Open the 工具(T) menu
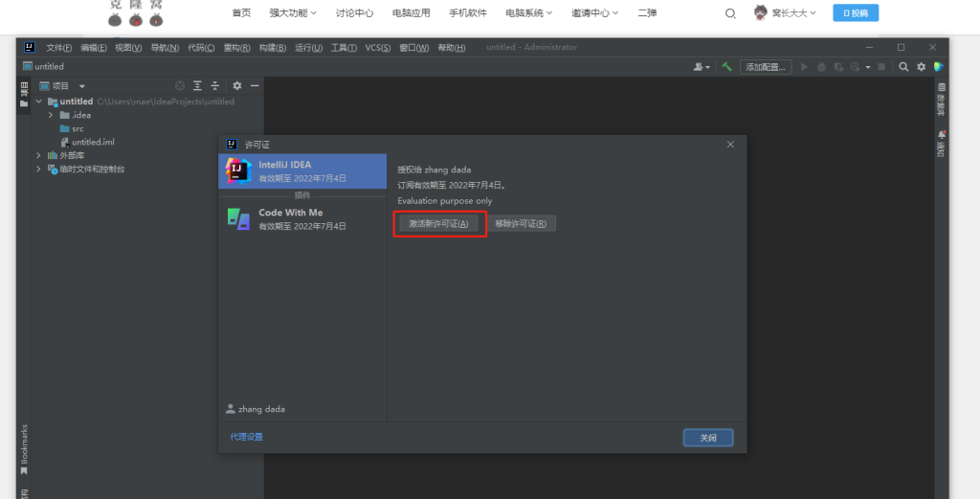The image size is (980, 499). tap(344, 48)
